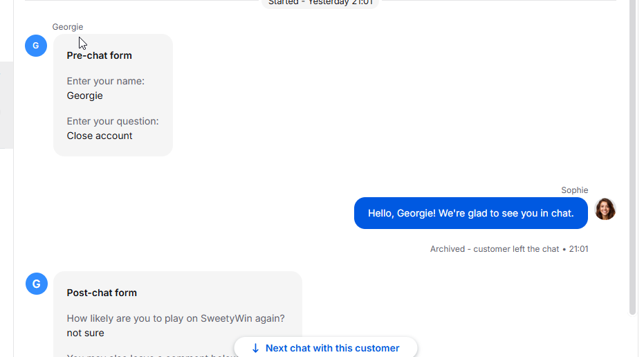Click Georgie's G avatar beside Pre-chat form

[x=36, y=46]
